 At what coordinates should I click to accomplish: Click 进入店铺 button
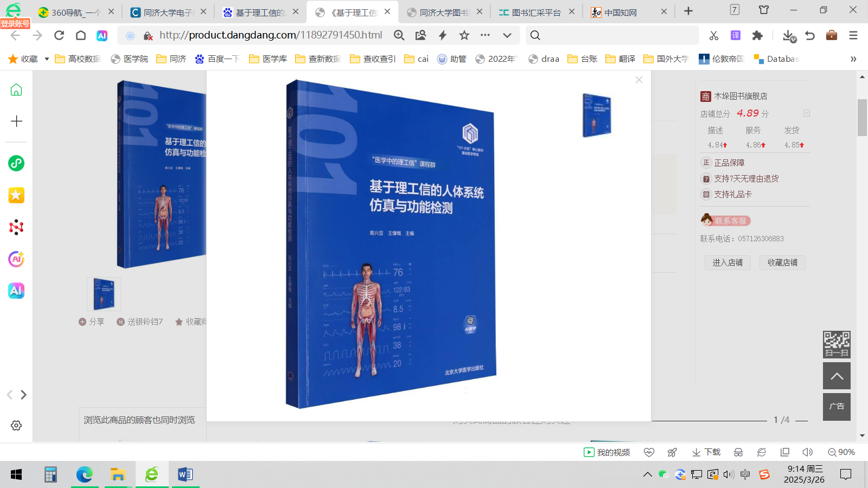(727, 262)
